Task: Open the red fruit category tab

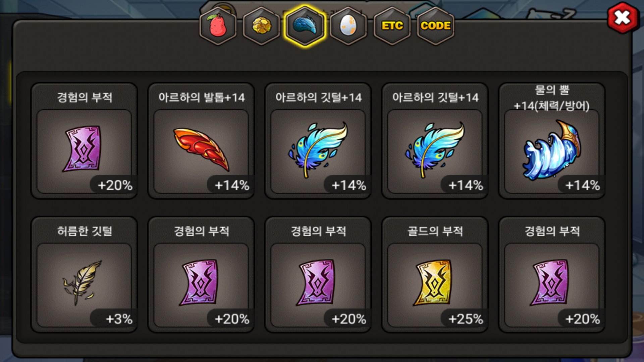Action: pos(218,26)
